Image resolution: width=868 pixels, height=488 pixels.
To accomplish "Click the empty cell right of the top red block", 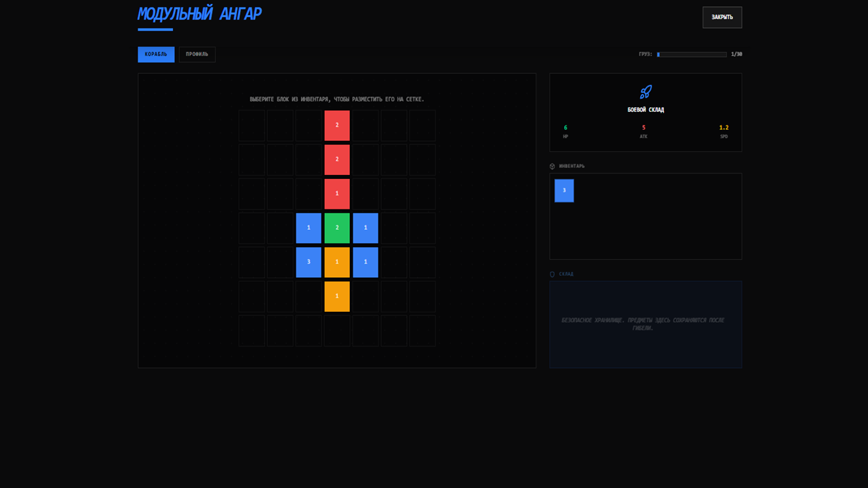I will (366, 125).
